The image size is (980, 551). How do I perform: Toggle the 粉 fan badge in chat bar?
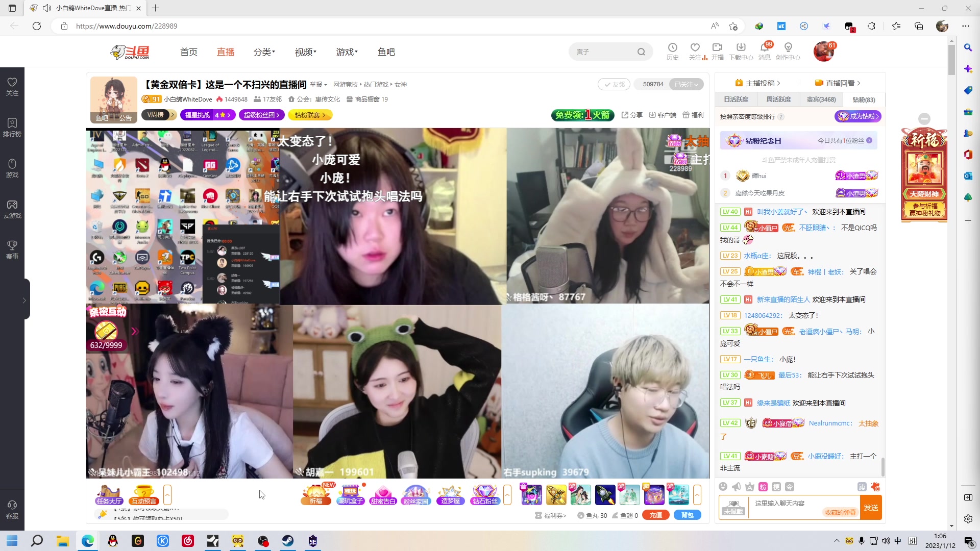point(763,487)
